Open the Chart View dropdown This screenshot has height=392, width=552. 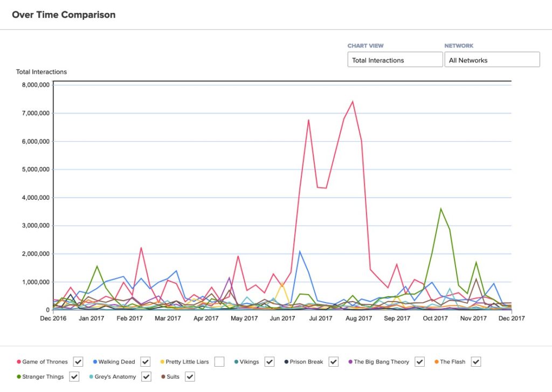coord(395,60)
